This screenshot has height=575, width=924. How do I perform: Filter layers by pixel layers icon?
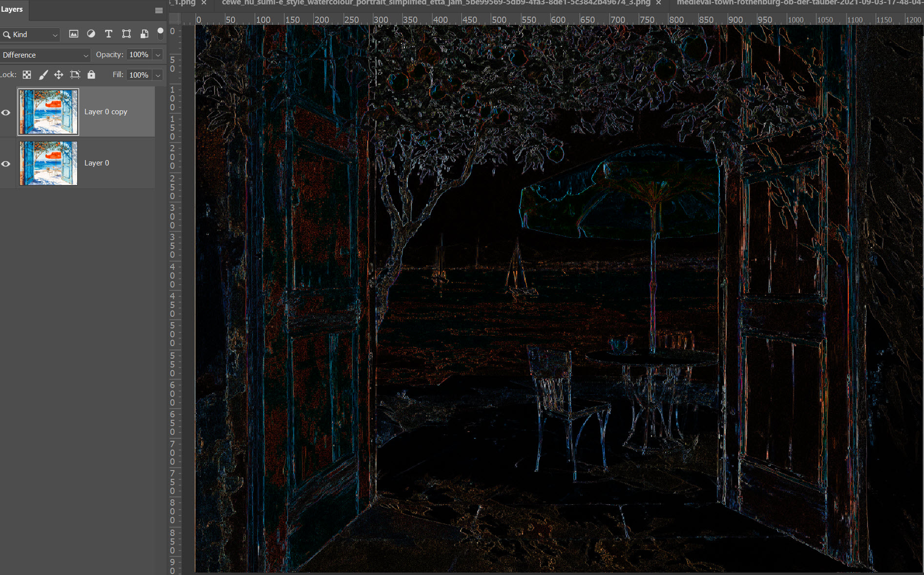(x=73, y=34)
